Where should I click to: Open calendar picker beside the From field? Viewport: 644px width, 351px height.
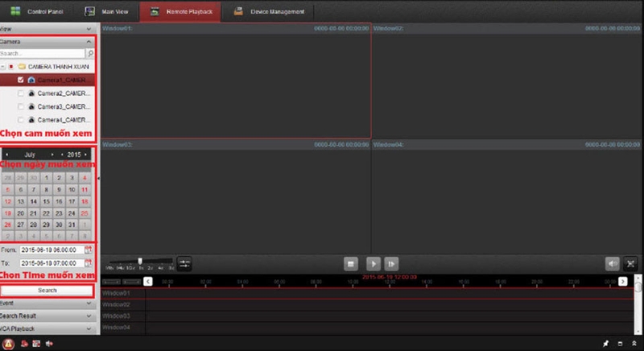click(x=89, y=250)
